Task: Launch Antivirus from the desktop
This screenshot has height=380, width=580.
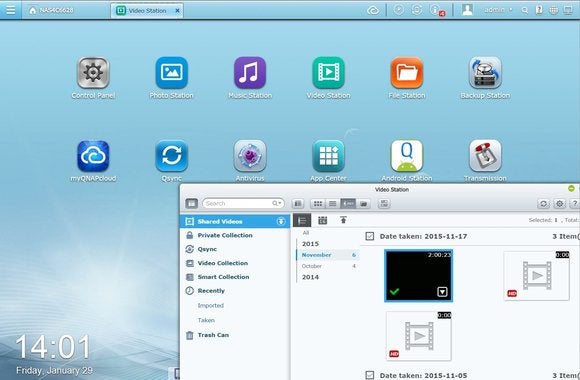Action: 250,156
